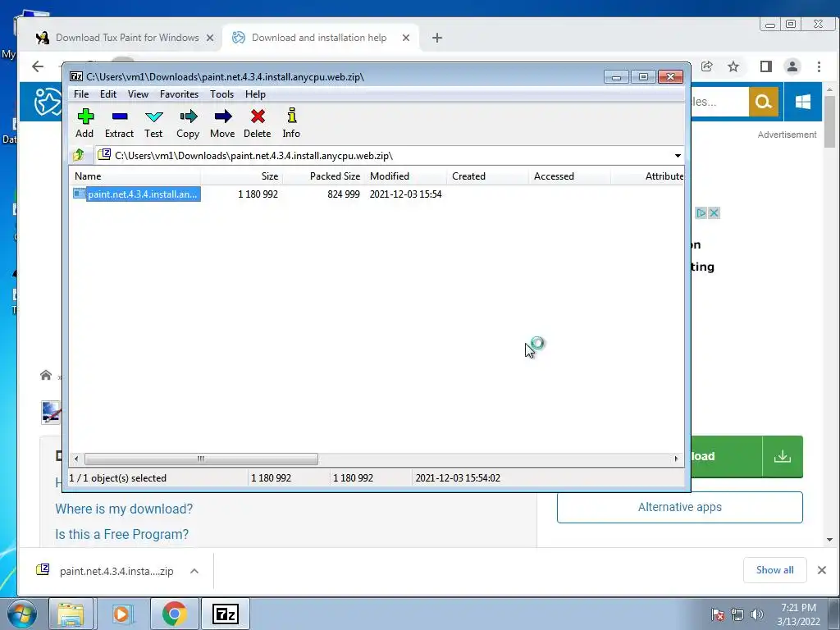This screenshot has height=630, width=840.
Task: Close the Tux Paint tab
Action: 210,38
